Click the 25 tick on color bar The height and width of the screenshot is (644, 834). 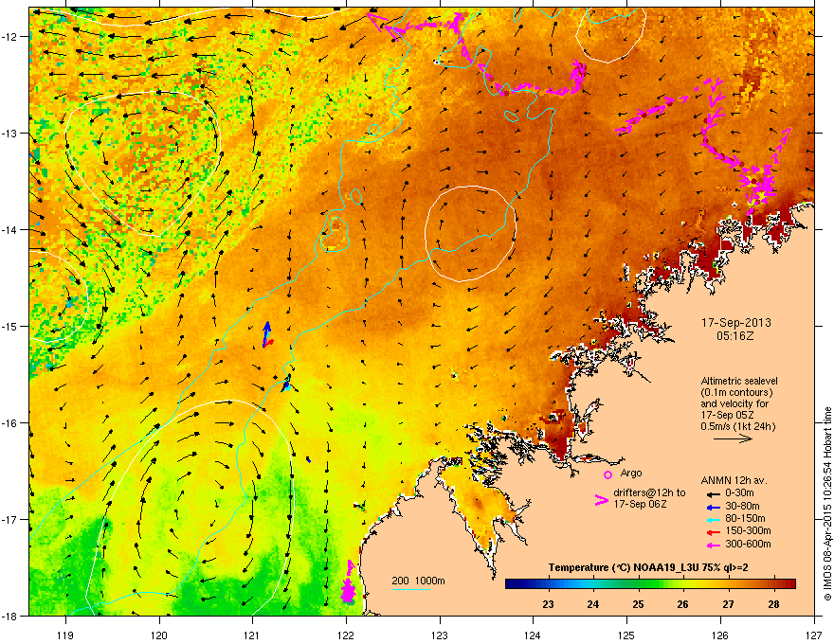tap(638, 604)
